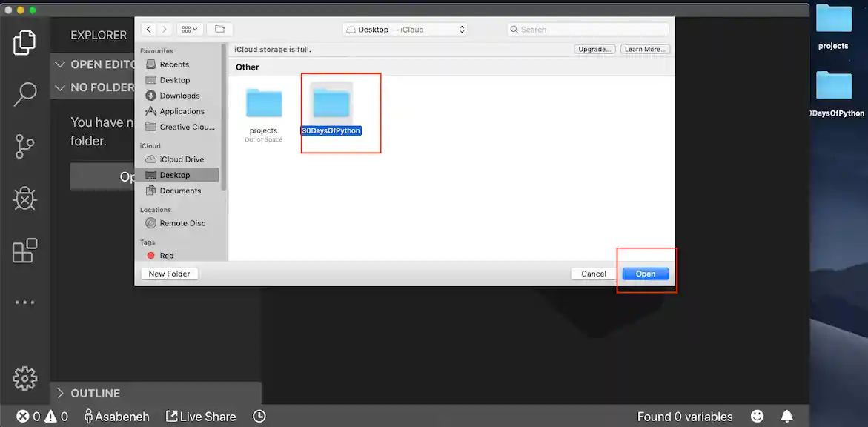Click the Cancel button
The image size is (868, 427).
[x=594, y=274]
